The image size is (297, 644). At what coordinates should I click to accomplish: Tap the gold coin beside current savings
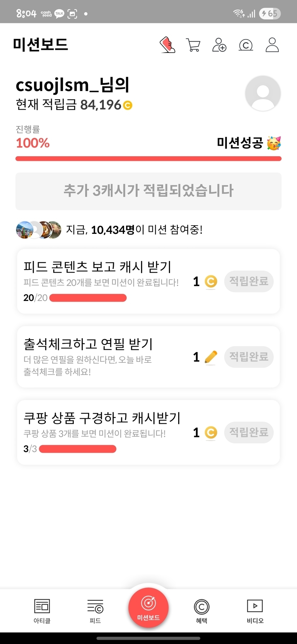coord(128,105)
